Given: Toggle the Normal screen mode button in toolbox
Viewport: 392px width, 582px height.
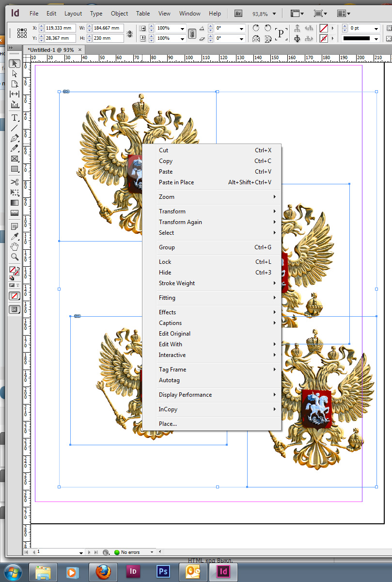Looking at the screenshot, I should 15,309.
